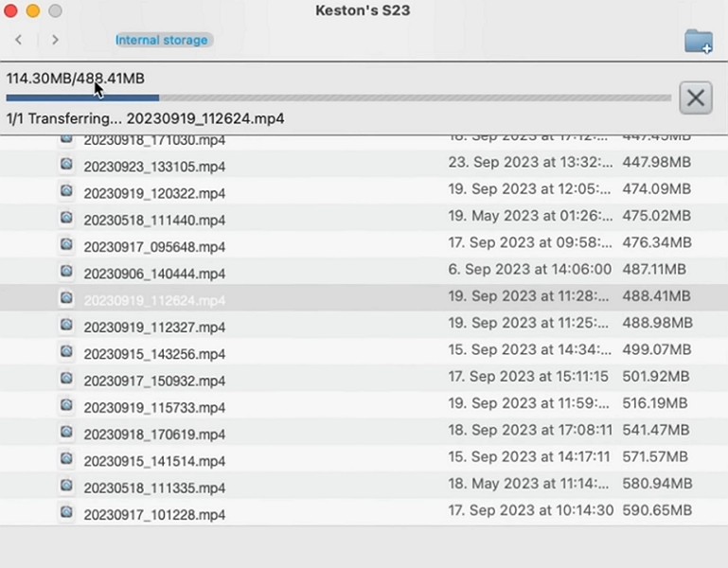Click date 18. Sep 2023 at 17:08:11

pos(530,430)
